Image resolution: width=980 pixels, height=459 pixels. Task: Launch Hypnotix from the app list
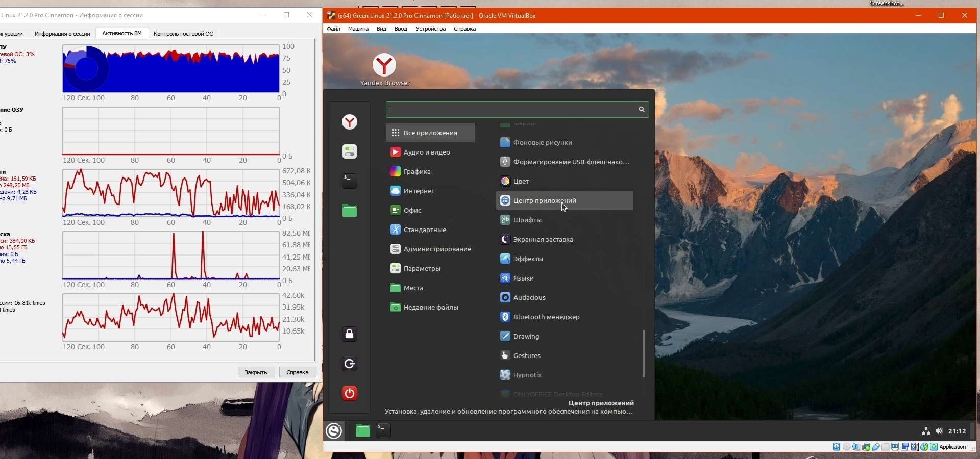565,375
